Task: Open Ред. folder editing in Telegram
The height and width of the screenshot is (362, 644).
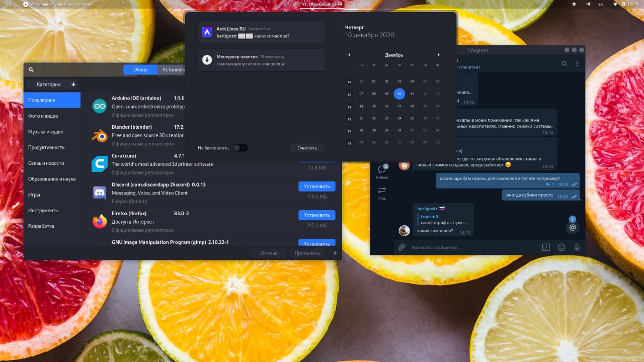Action: coord(382,193)
